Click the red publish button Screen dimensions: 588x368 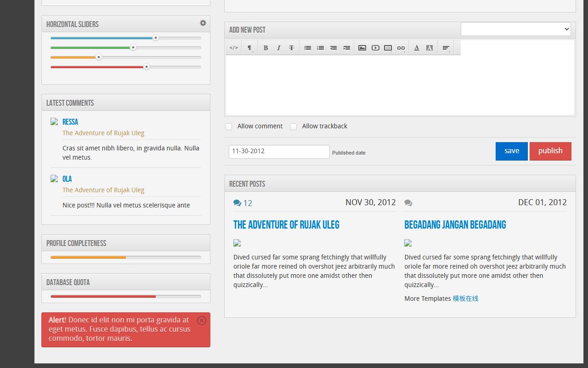pyautogui.click(x=550, y=151)
